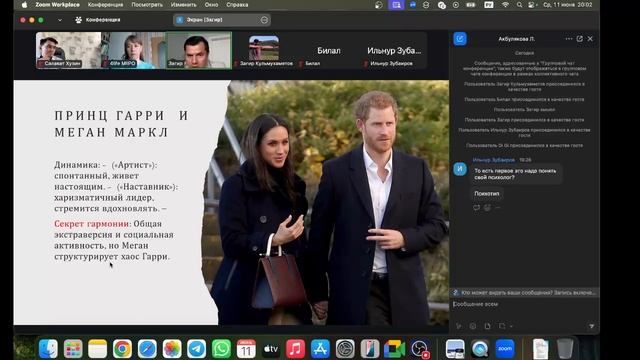This screenshot has width=640, height=360.
Task: Open Music from the Dock
Action: [296, 349]
